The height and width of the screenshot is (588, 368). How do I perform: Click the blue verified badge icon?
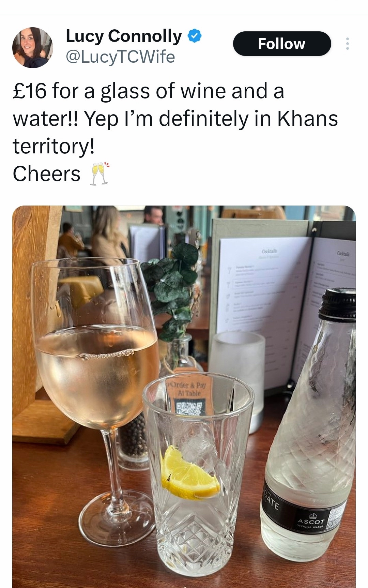point(195,36)
